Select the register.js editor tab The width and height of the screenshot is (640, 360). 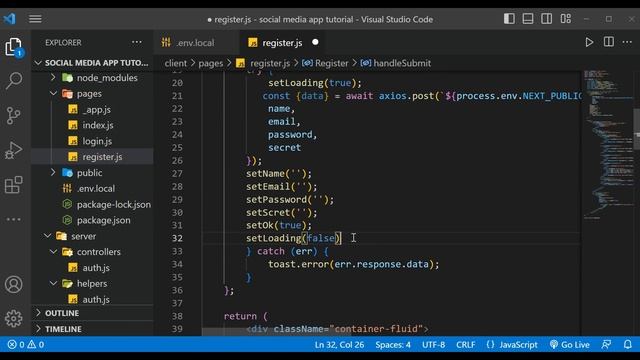pyautogui.click(x=282, y=42)
